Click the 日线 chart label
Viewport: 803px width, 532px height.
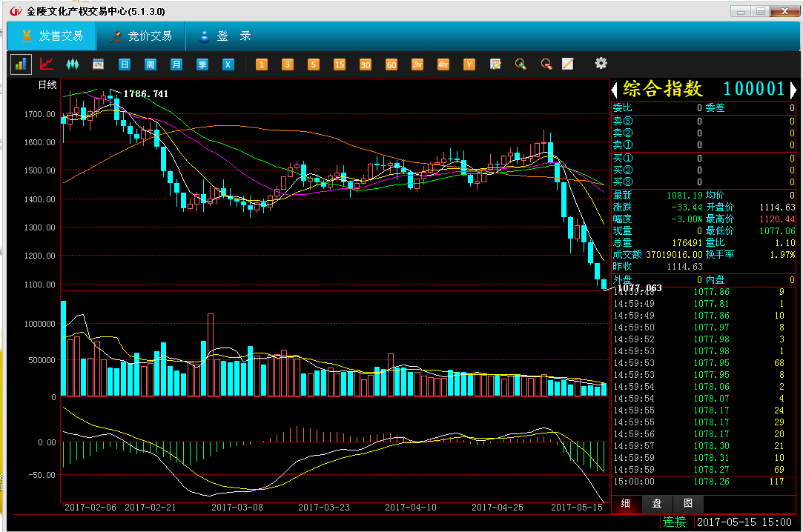[x=47, y=85]
